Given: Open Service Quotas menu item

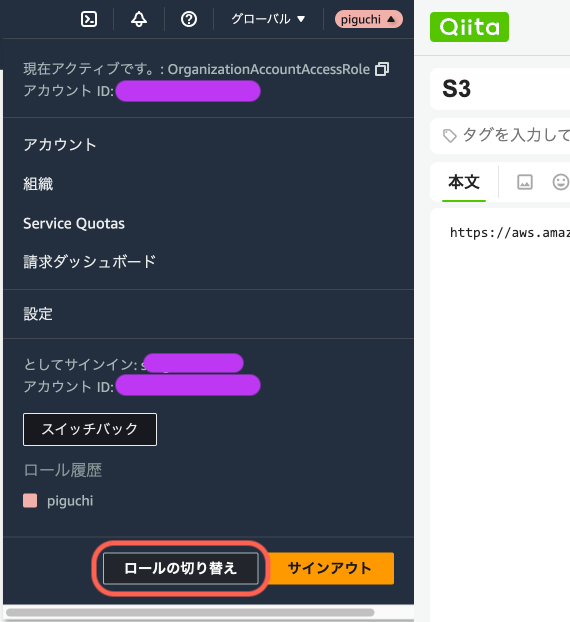Looking at the screenshot, I should click(x=74, y=224).
